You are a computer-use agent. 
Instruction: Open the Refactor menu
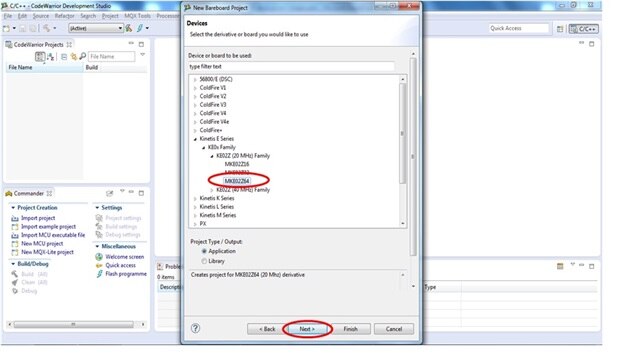(64, 16)
